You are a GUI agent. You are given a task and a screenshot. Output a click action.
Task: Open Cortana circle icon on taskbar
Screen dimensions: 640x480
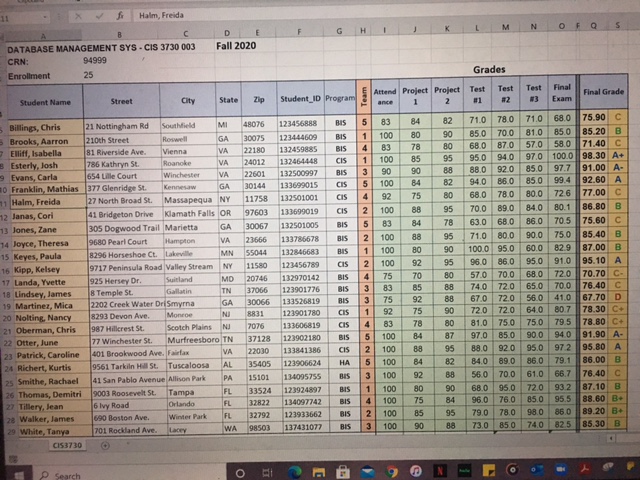click(x=240, y=473)
